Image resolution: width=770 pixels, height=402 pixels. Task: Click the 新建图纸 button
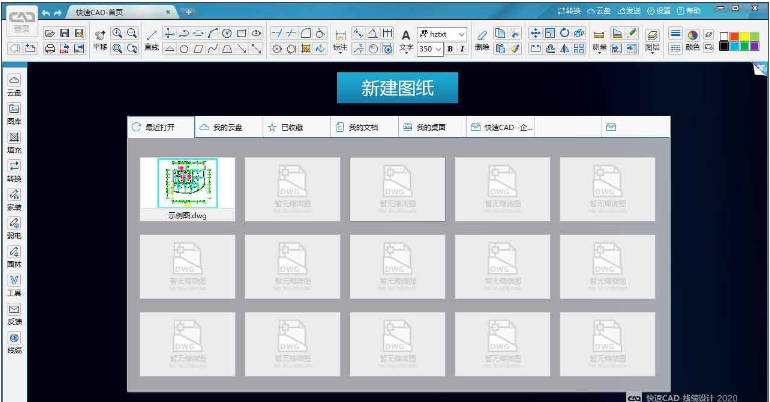tap(397, 88)
